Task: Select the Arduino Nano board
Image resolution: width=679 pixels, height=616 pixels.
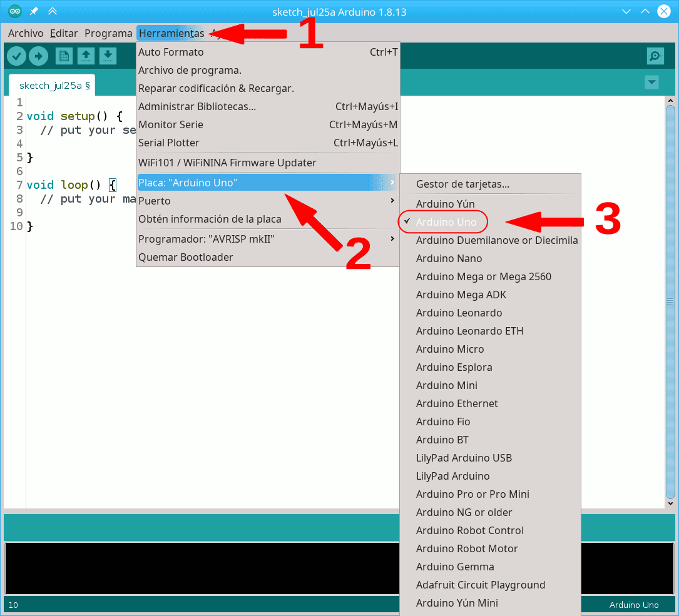Action: tap(449, 258)
